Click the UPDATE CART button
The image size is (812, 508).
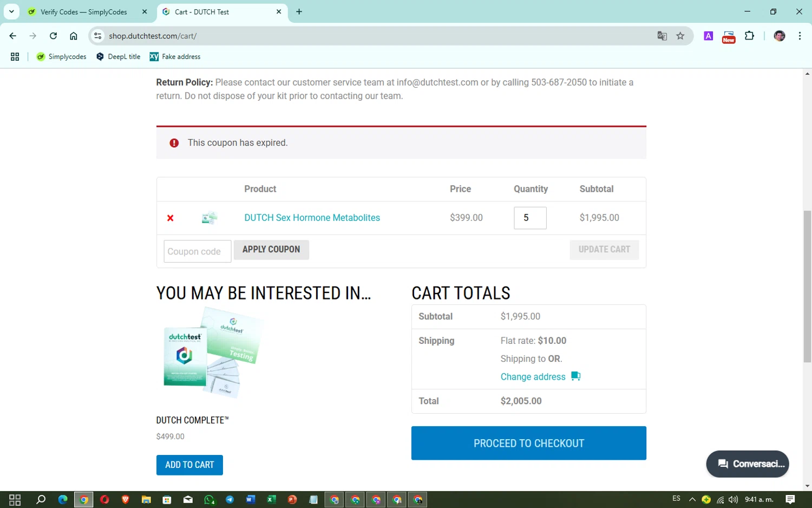coord(604,250)
